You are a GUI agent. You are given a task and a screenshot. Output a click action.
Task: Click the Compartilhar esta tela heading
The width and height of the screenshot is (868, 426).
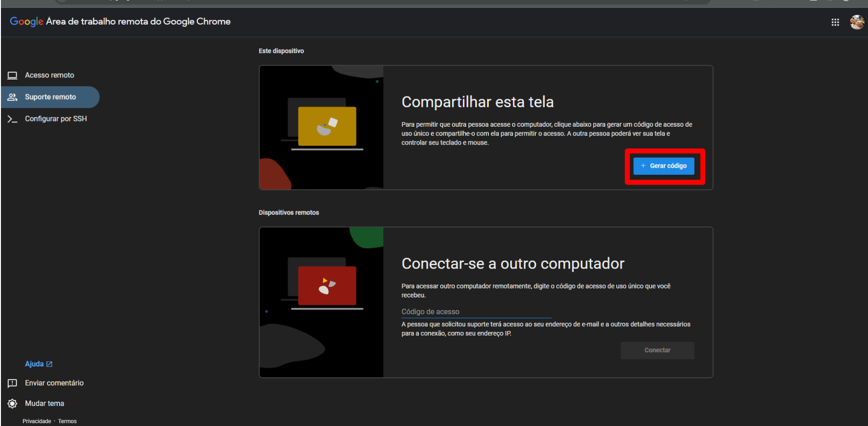(478, 102)
